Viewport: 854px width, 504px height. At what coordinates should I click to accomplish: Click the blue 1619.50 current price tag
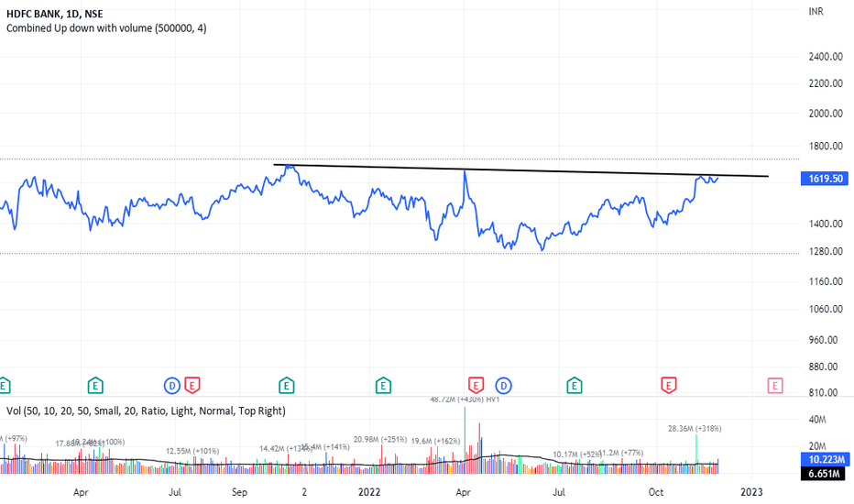click(x=825, y=178)
